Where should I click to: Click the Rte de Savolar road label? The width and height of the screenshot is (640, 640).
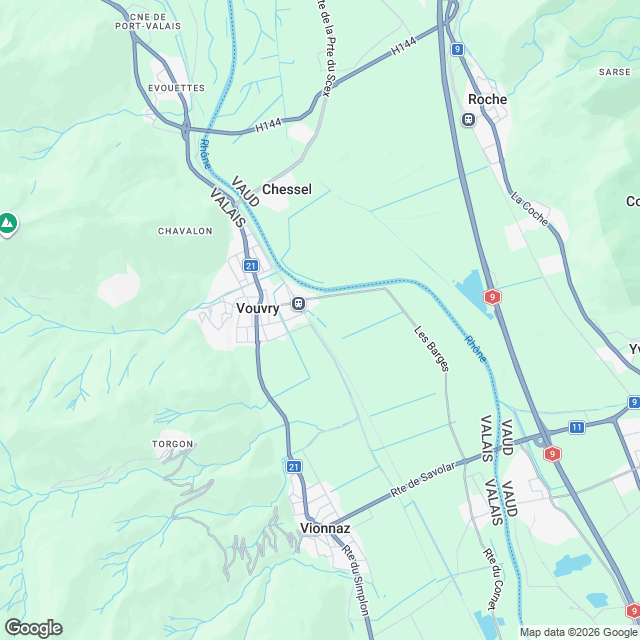click(x=422, y=480)
